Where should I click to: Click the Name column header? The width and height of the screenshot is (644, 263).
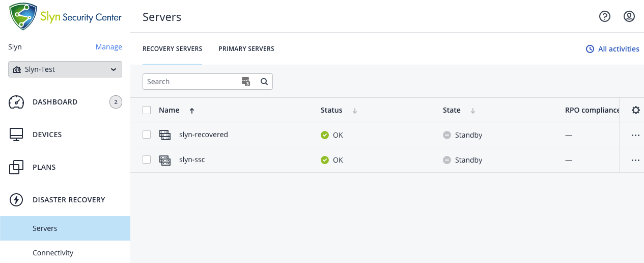pos(169,110)
